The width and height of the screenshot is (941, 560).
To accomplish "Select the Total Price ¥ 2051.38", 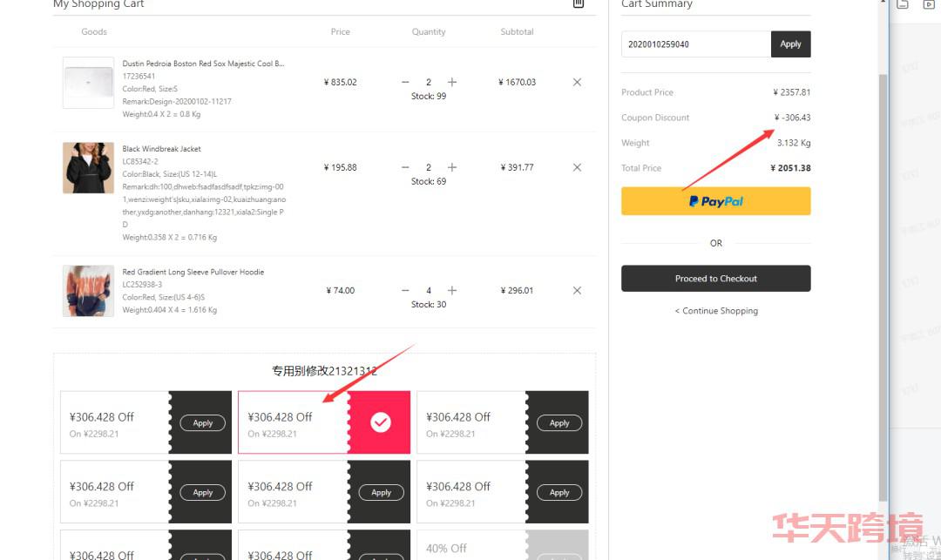I will pyautogui.click(x=790, y=168).
